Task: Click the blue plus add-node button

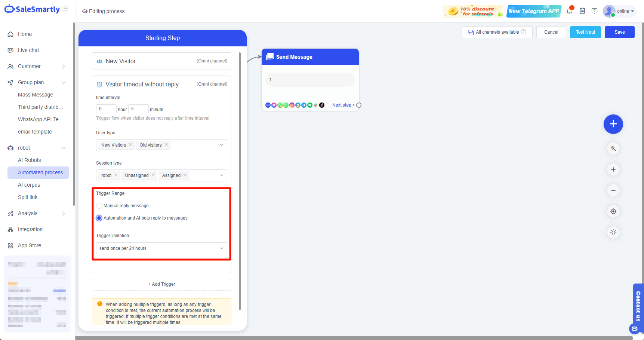Action: tap(613, 124)
